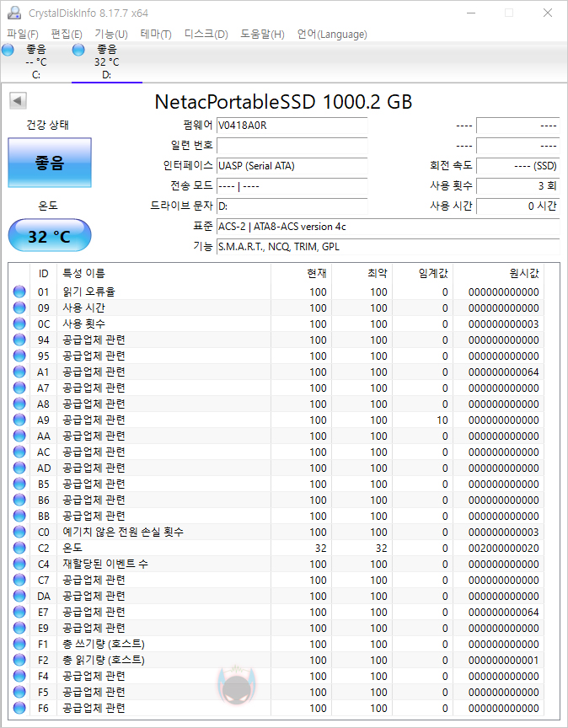The height and width of the screenshot is (728, 568).
Task: Switch to drive D: disk tab
Action: point(107,62)
